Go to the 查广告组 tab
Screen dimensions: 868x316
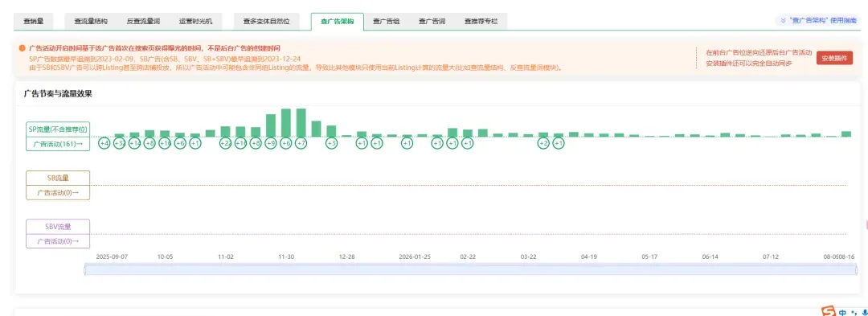click(x=387, y=21)
